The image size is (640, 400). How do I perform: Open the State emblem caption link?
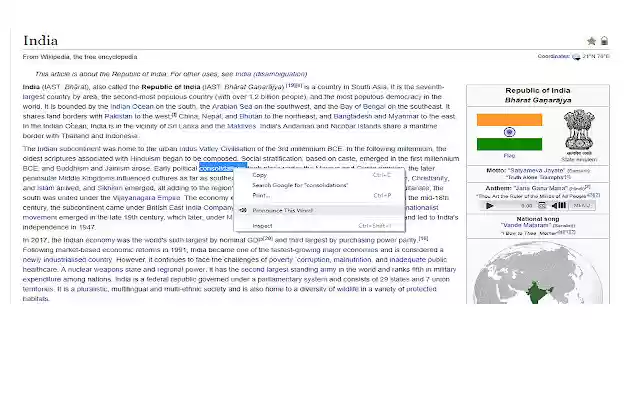[579, 160]
